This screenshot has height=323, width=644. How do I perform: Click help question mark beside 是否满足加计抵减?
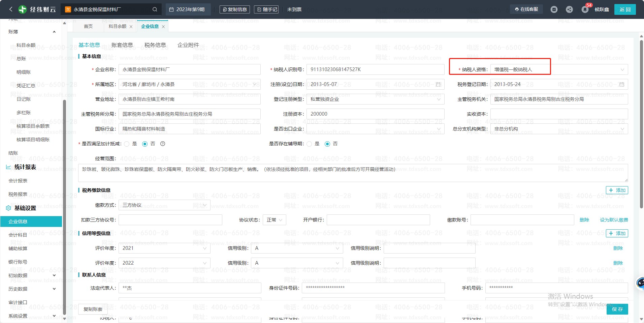(x=163, y=144)
